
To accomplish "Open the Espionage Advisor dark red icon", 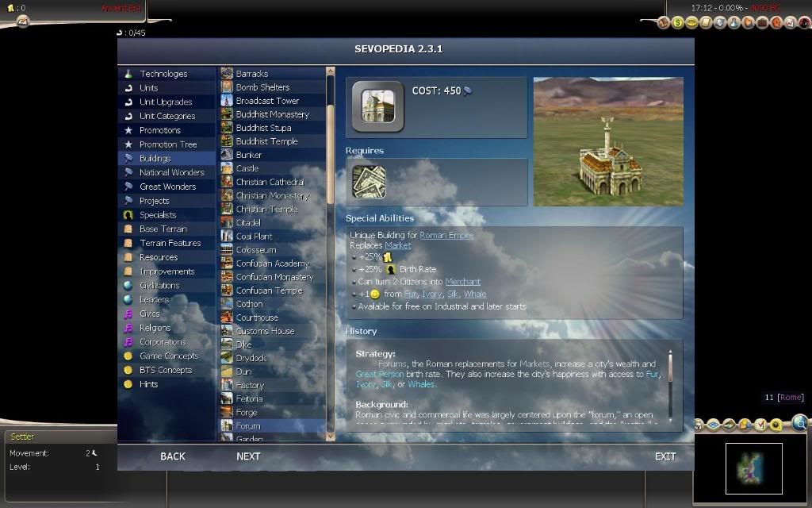I will (x=804, y=22).
